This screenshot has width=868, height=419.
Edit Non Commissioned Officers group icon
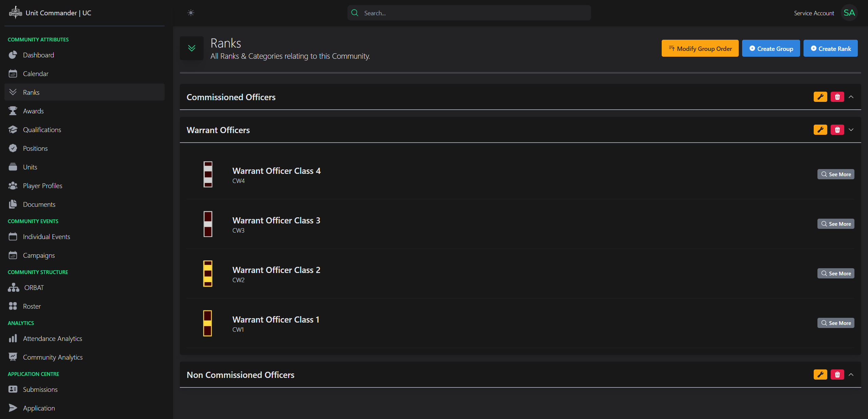[820, 375]
